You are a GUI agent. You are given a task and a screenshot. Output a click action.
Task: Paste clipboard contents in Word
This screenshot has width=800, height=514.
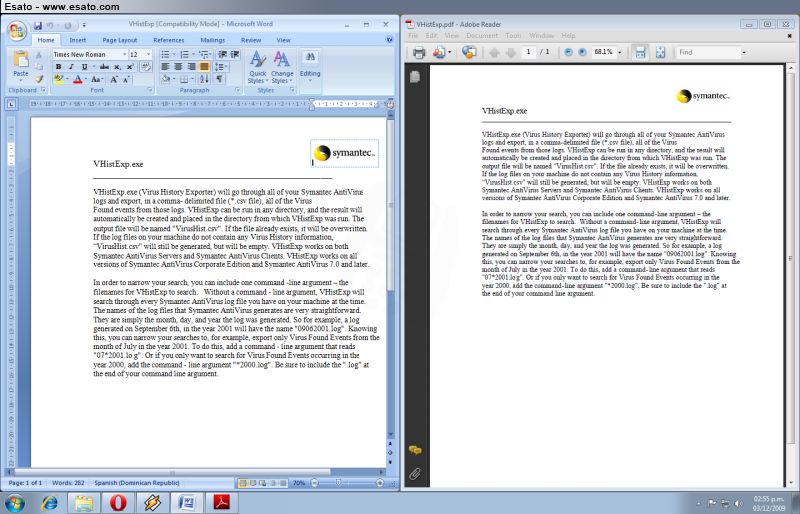coord(21,65)
